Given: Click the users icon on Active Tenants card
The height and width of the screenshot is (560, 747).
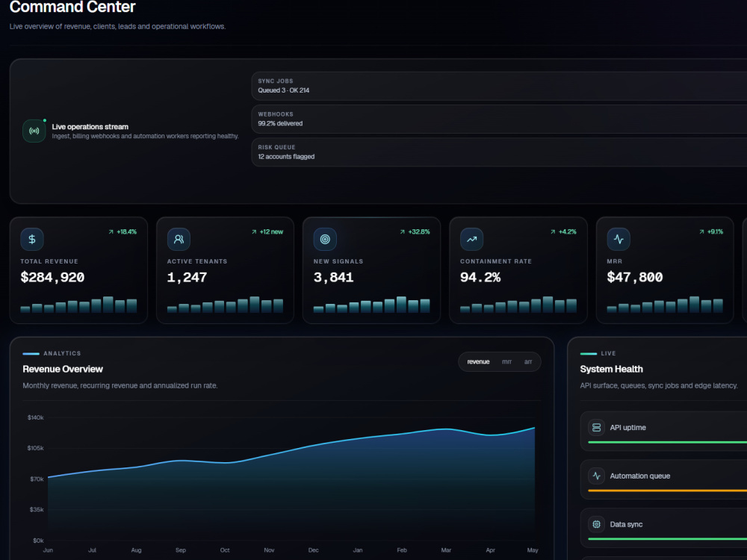Looking at the screenshot, I should tap(179, 239).
